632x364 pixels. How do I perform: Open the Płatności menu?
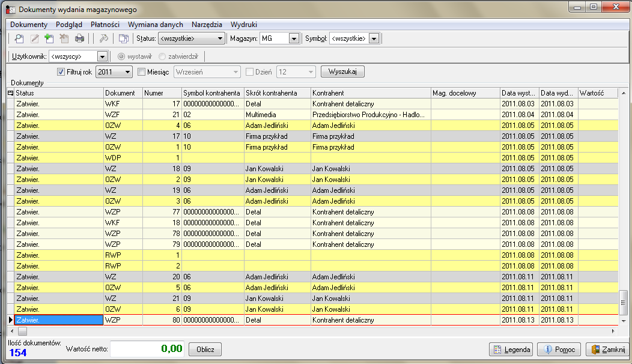[x=105, y=25]
